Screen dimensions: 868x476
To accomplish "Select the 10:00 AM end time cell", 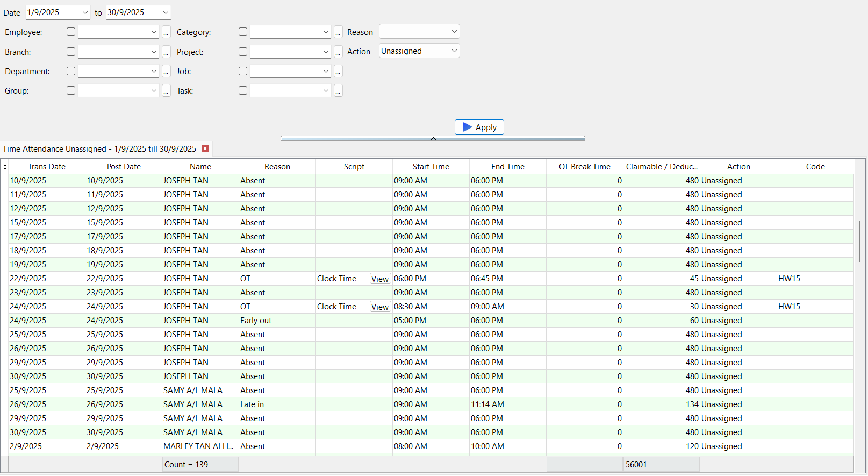I will (508, 446).
